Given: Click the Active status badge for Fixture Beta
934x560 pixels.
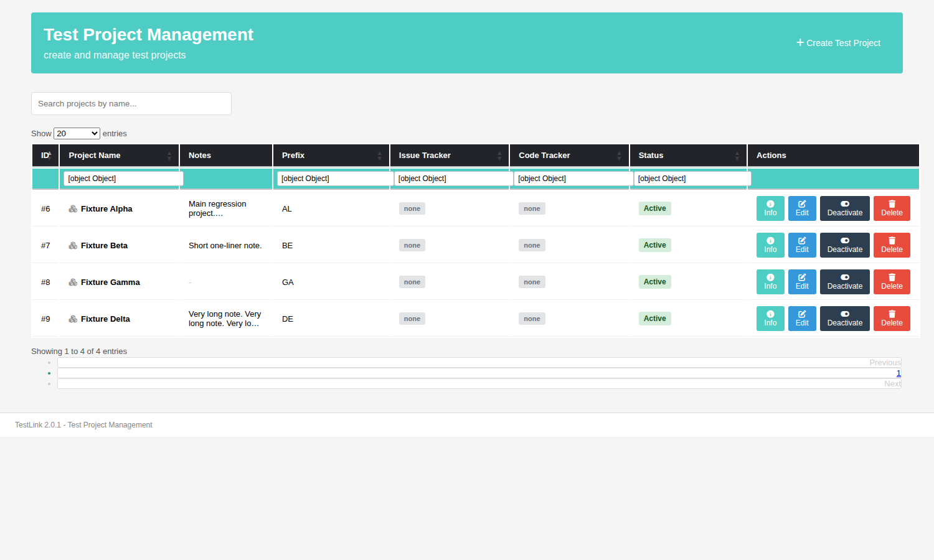Looking at the screenshot, I should [654, 245].
